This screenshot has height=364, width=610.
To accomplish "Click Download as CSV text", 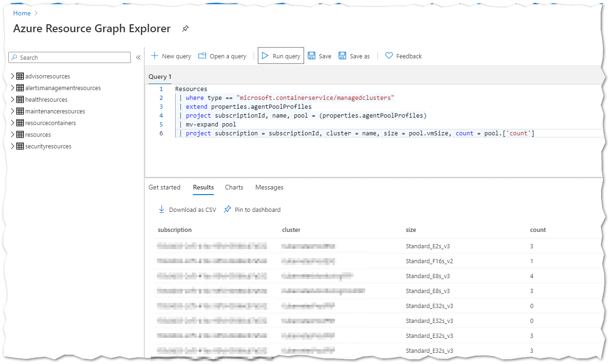I will (192, 210).
